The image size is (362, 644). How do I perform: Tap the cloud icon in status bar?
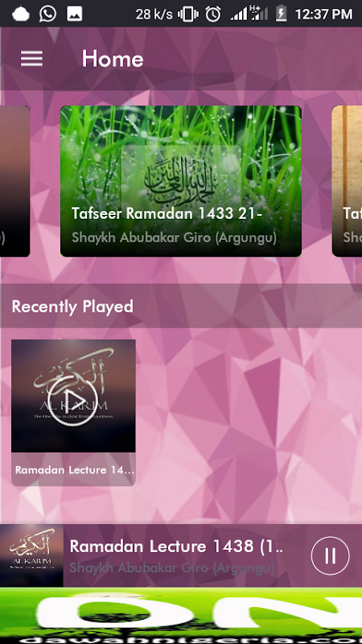(x=21, y=14)
